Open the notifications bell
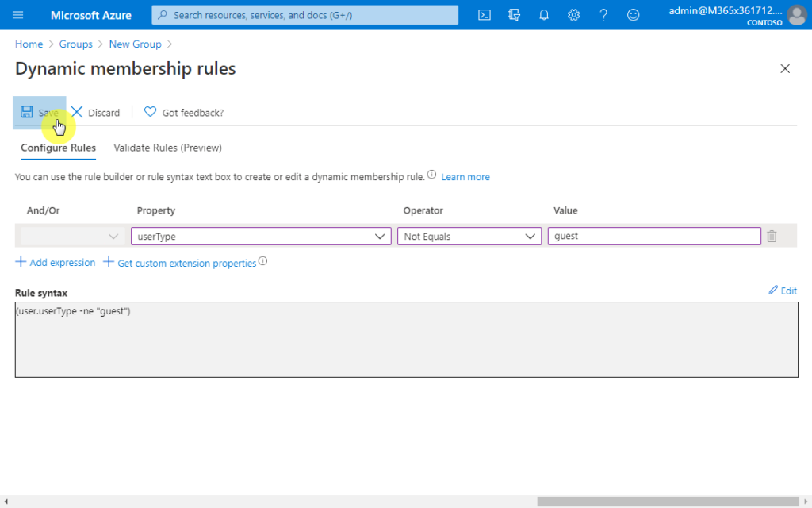This screenshot has height=508, width=812. click(544, 15)
